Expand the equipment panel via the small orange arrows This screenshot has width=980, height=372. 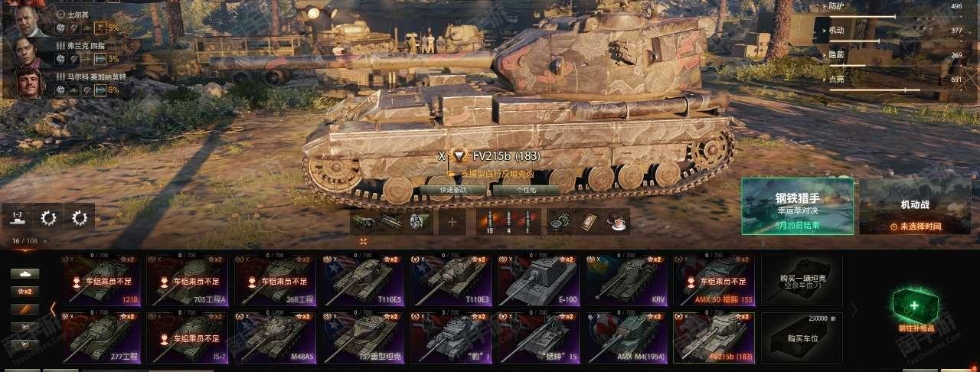click(363, 241)
